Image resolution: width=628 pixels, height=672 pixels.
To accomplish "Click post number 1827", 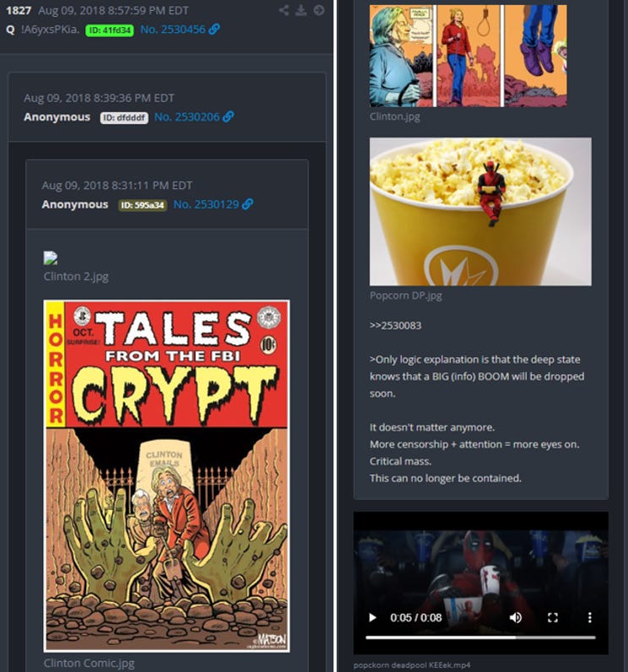I will (19, 10).
